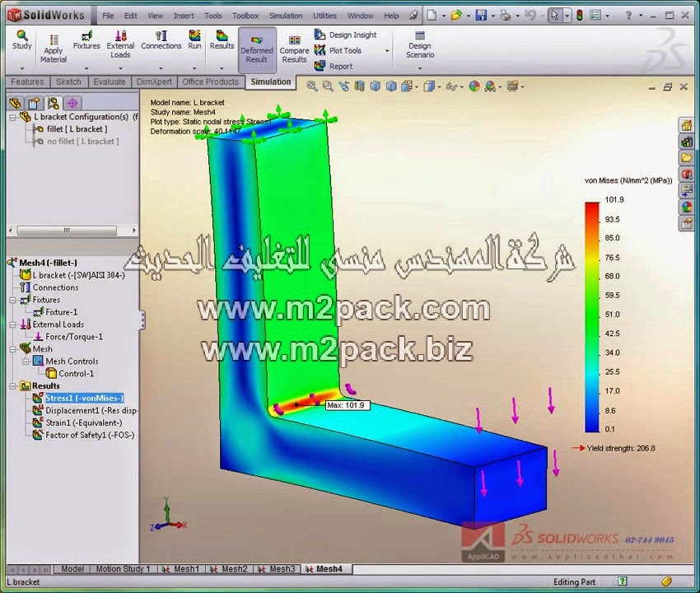Run the simulation study
The width and height of the screenshot is (700, 593).
194,40
